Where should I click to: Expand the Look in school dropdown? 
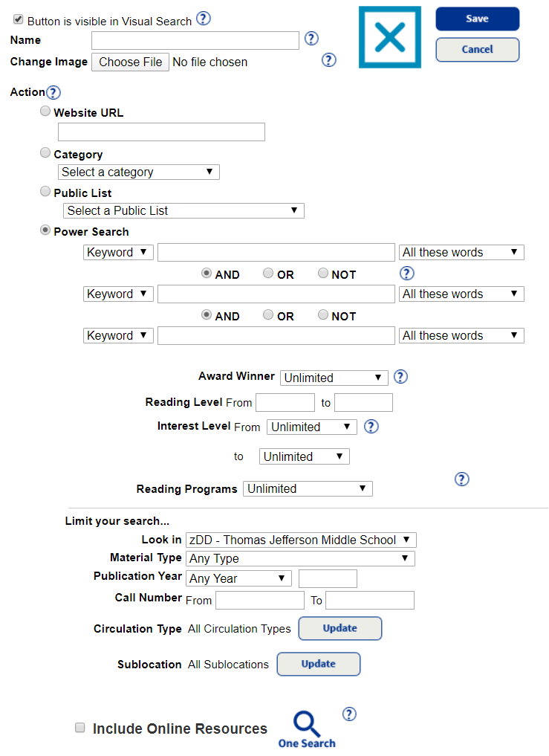click(301, 540)
